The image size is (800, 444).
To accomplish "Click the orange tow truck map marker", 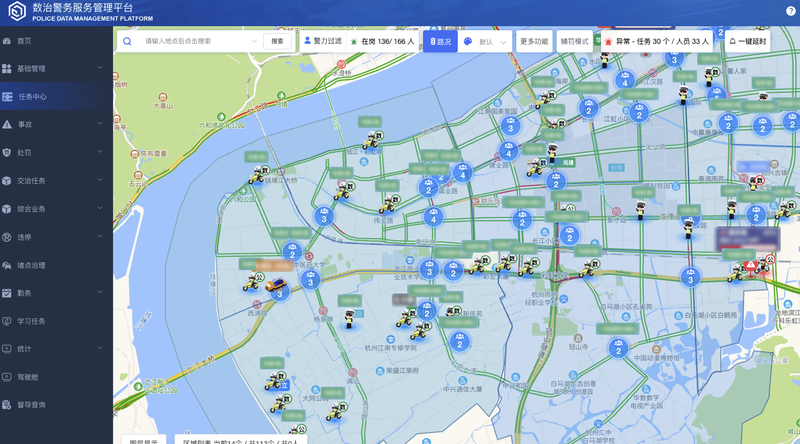I will (276, 284).
